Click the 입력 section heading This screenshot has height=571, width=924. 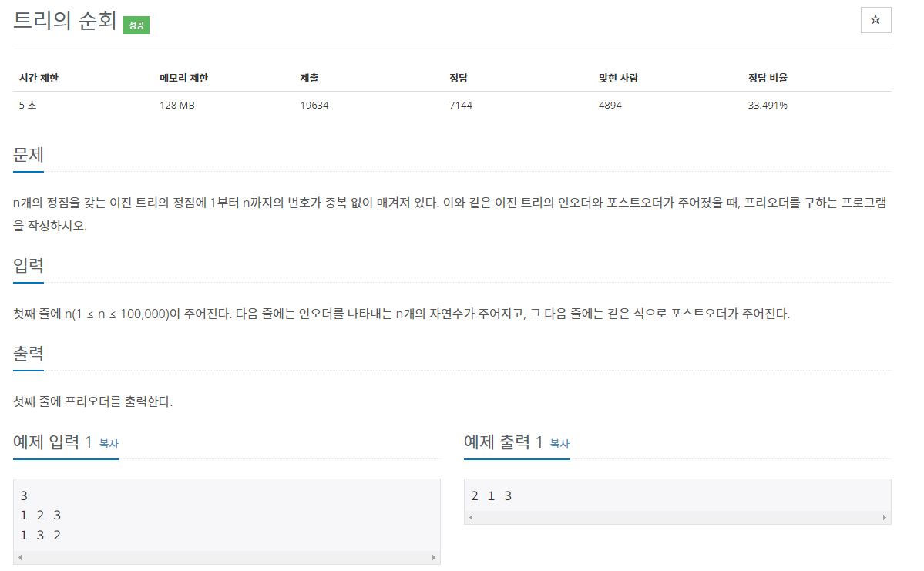[x=29, y=266]
